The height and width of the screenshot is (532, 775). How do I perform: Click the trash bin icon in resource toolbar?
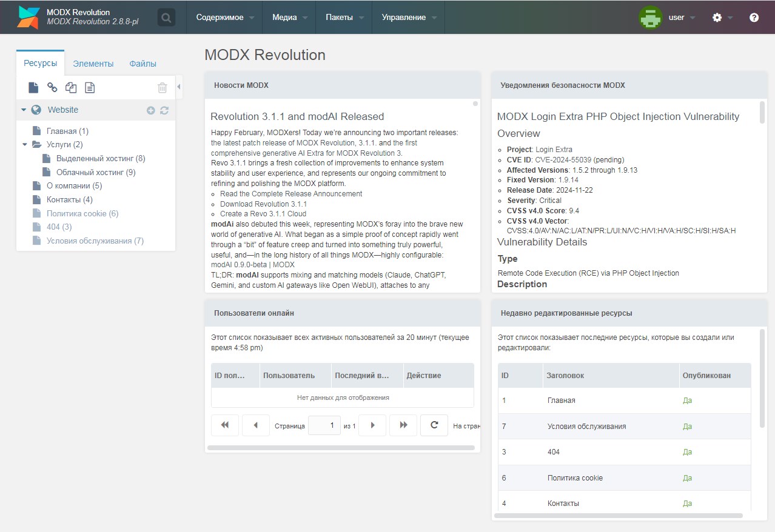(162, 88)
